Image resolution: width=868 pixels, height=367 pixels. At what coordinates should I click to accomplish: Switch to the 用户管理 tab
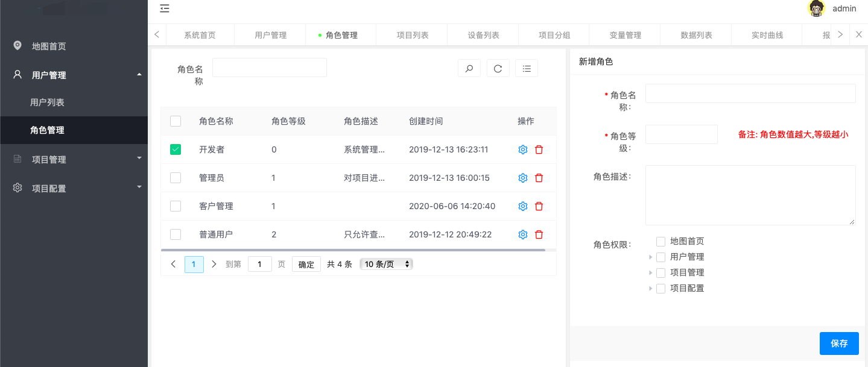click(x=270, y=35)
